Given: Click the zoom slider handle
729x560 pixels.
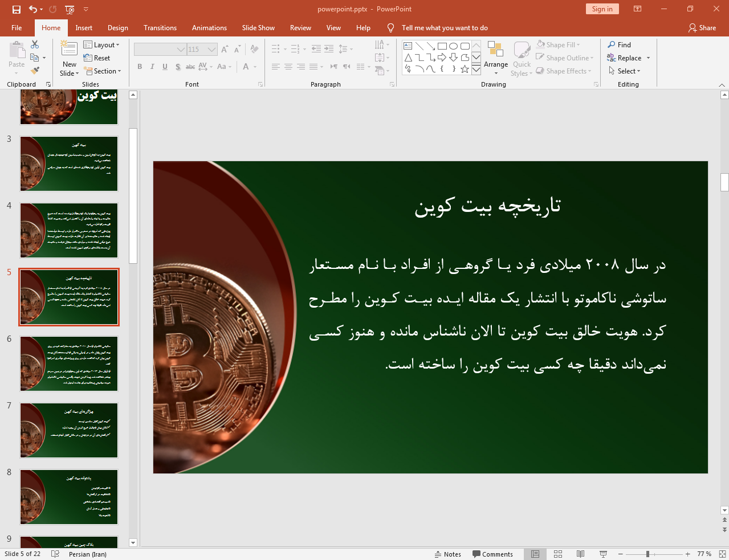Looking at the screenshot, I should click(x=647, y=554).
